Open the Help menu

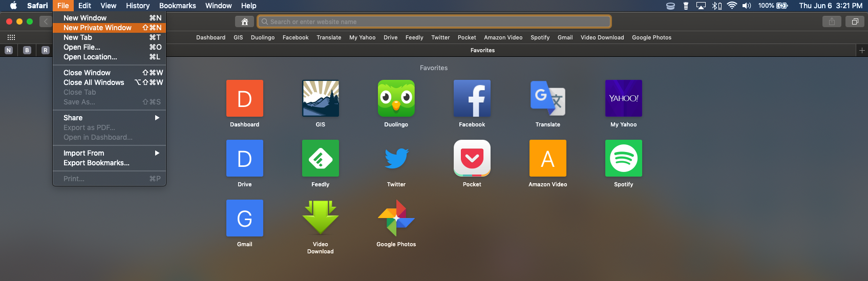click(249, 6)
